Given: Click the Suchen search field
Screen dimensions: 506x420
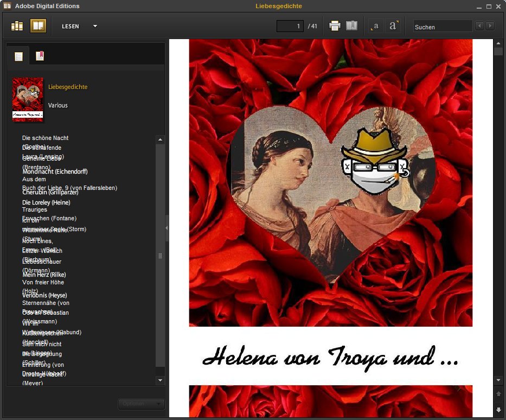Looking at the screenshot, I should coord(443,27).
